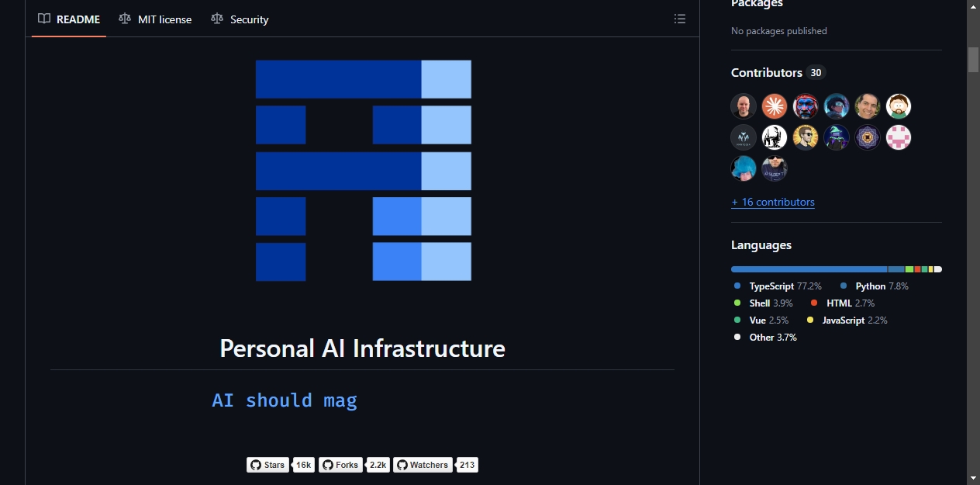Open the blue fuzzy wig avatar

(744, 168)
